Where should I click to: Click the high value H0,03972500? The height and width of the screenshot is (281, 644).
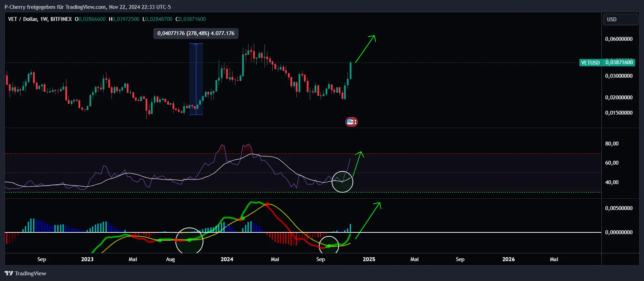[124, 19]
